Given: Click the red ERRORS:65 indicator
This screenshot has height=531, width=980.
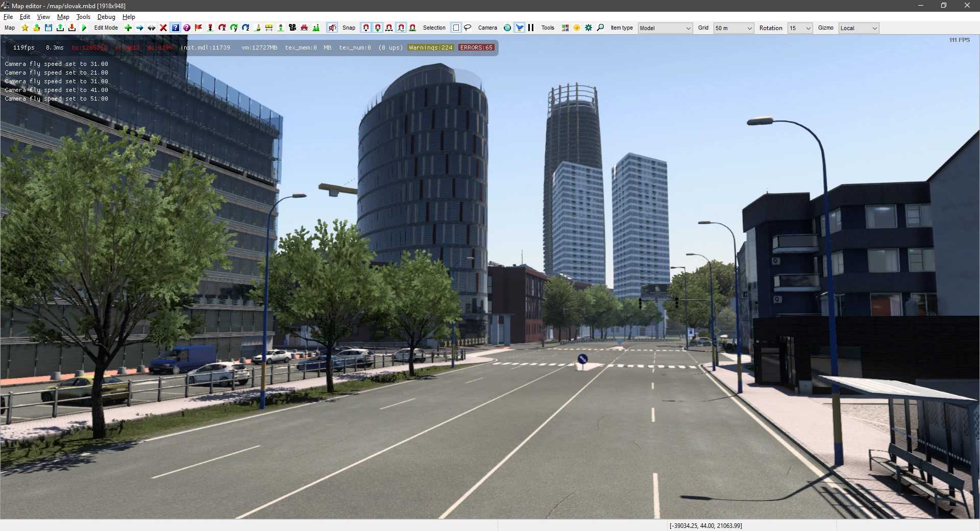Looking at the screenshot, I should (476, 47).
